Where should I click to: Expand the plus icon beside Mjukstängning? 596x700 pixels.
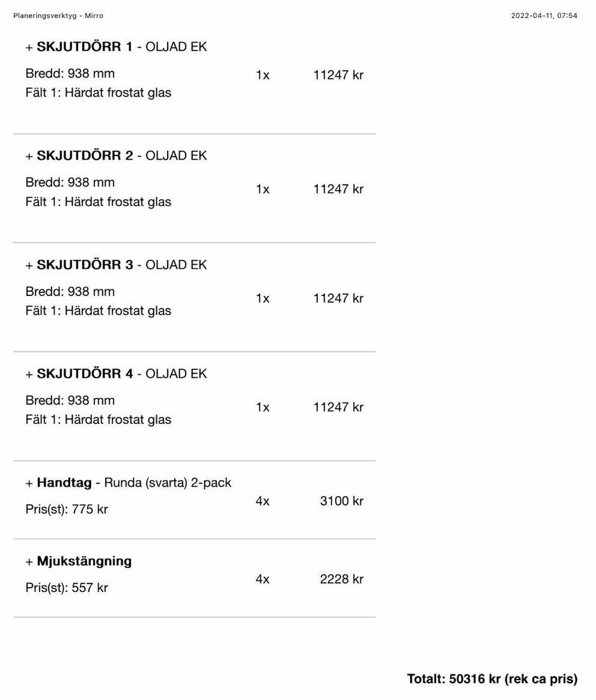[x=29, y=562]
